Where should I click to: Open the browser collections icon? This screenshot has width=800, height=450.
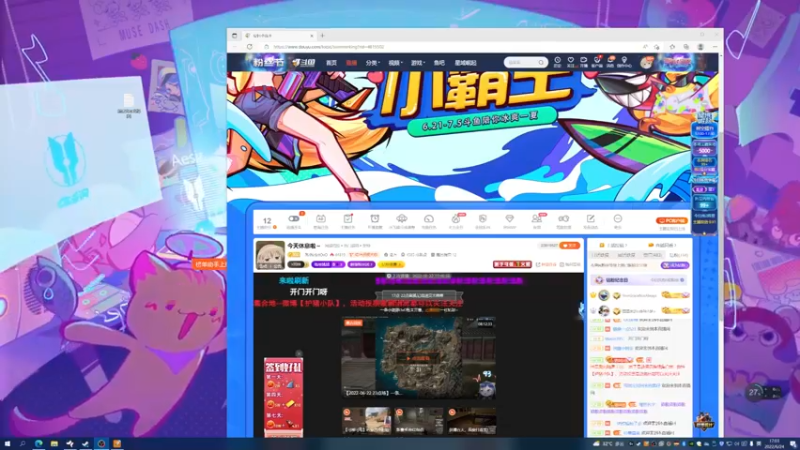pyautogui.click(x=686, y=46)
